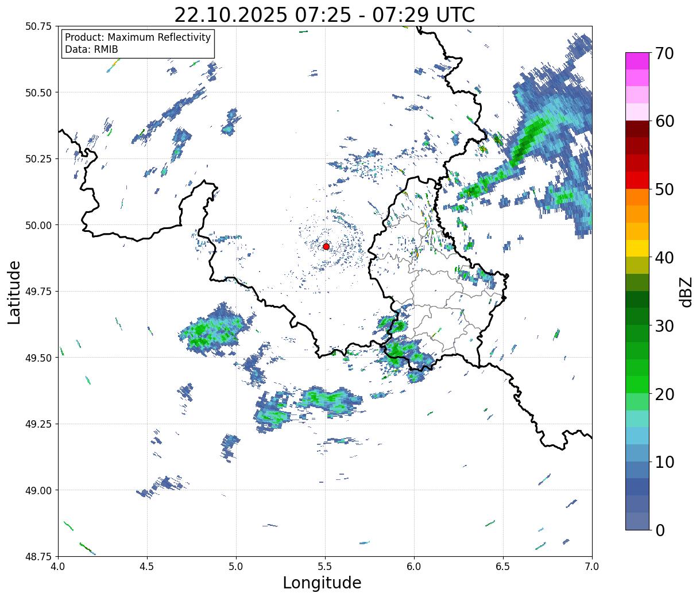Click the magenta swatch at top of colorbar
Image resolution: width=700 pixels, height=597 pixels.
pyautogui.click(x=637, y=61)
